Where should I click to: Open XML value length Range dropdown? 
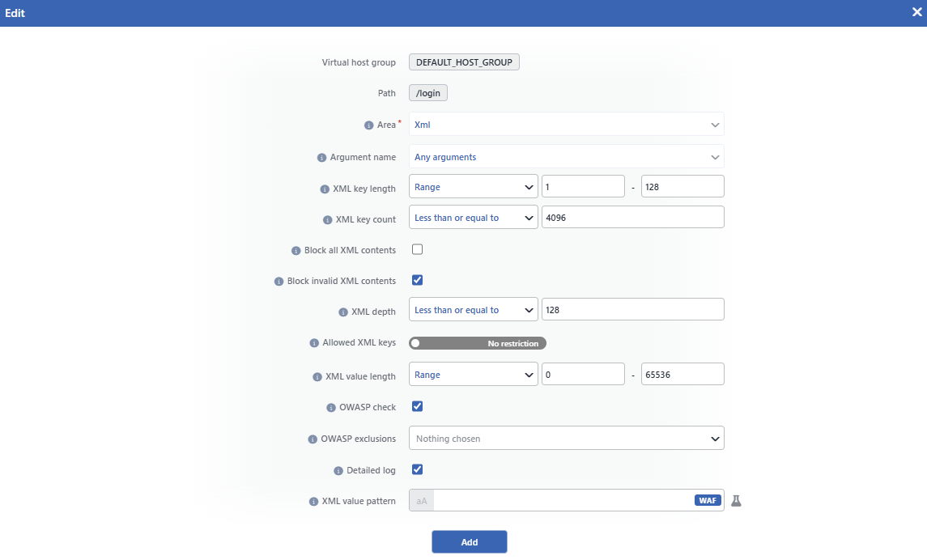tap(474, 375)
